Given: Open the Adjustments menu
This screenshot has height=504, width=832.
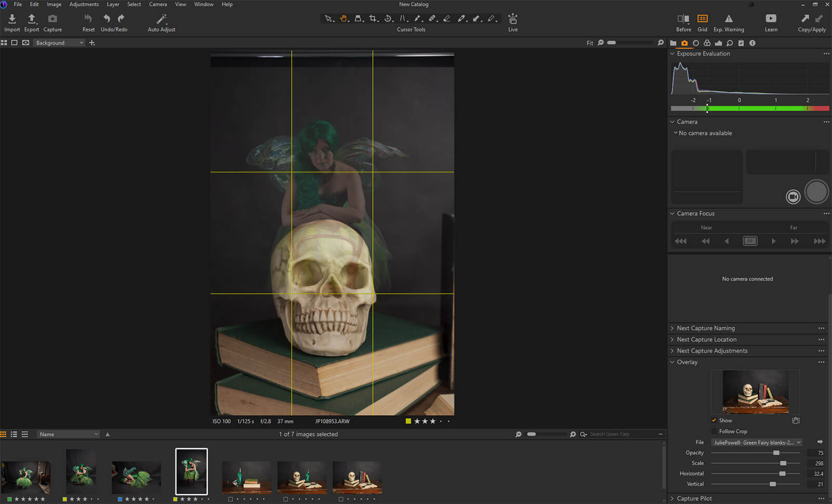Looking at the screenshot, I should click(84, 4).
